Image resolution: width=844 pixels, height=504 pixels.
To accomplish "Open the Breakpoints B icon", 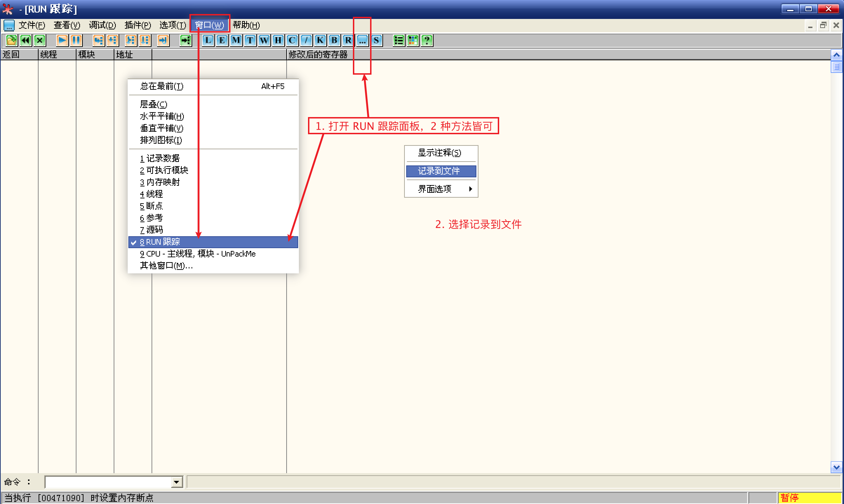I will click(334, 40).
